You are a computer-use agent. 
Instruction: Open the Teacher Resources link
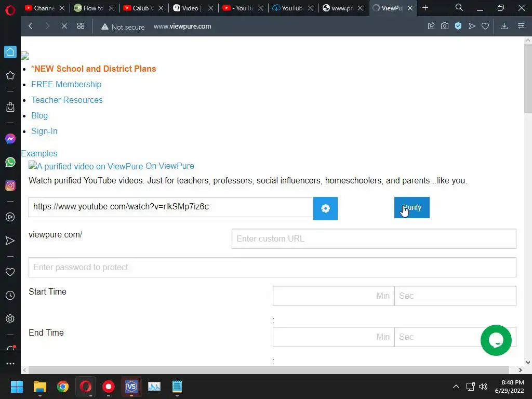[67, 100]
